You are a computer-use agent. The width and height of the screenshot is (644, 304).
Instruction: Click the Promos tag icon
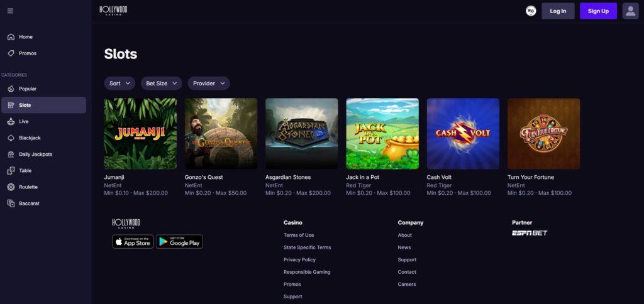11,53
